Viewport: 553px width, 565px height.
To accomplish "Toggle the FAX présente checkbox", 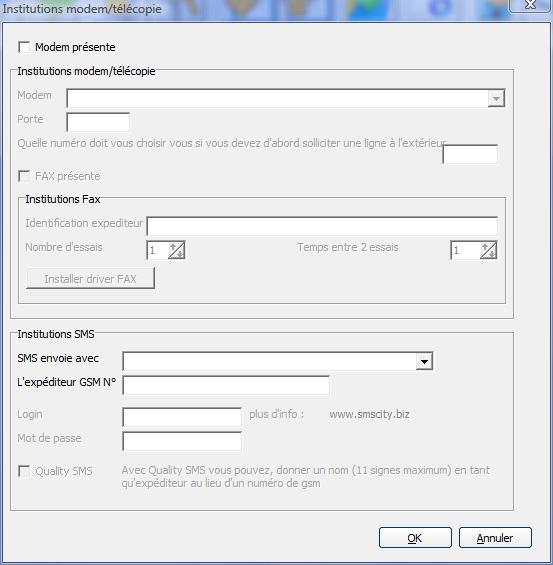I will [x=24, y=176].
